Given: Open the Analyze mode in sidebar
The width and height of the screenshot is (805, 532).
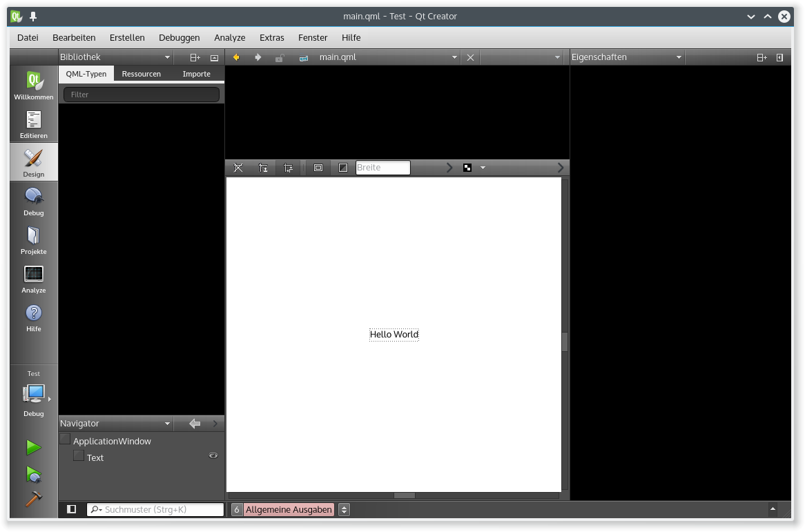Looking at the screenshot, I should 33,279.
